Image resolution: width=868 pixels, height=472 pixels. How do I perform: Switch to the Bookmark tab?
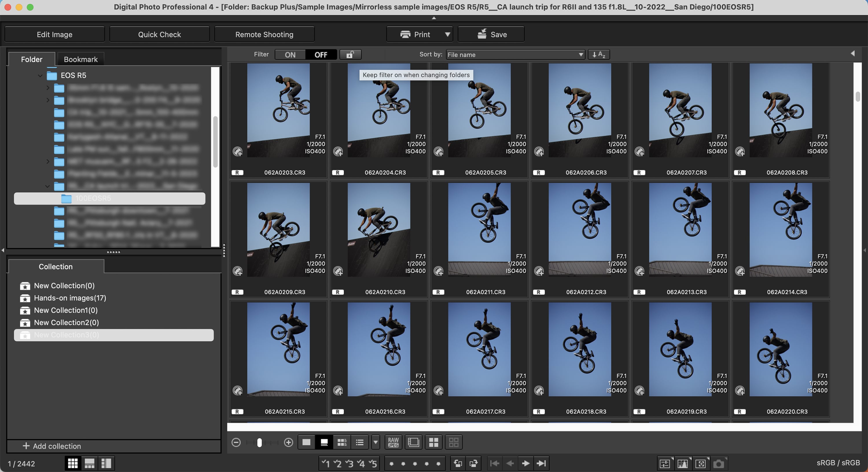tap(80, 59)
